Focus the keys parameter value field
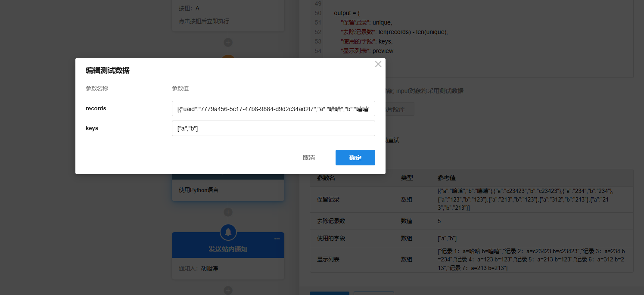The image size is (644, 295). click(273, 128)
